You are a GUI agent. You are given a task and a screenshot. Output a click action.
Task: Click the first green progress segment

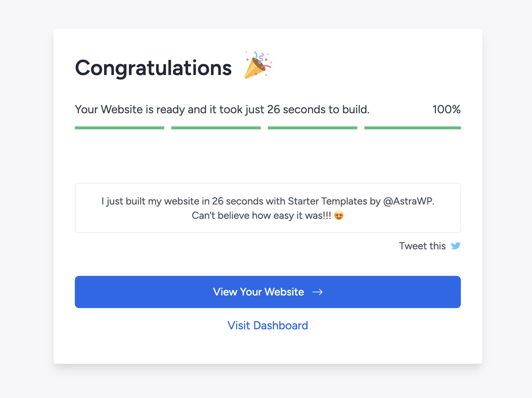119,128
